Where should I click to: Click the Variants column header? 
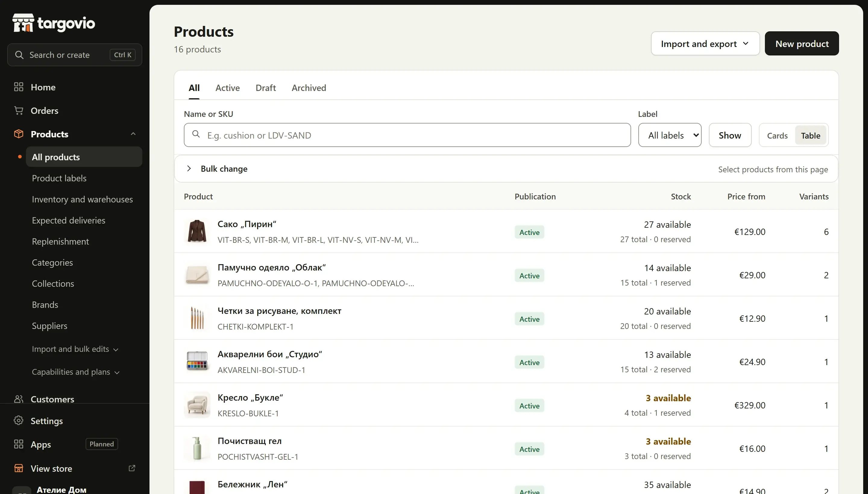[814, 197]
